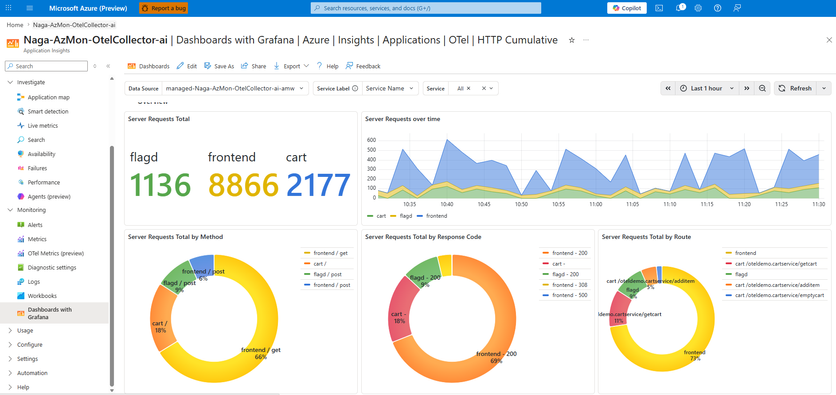Collapse the sidebar with the double chevron
Screen dimensions: 836x395
point(108,66)
